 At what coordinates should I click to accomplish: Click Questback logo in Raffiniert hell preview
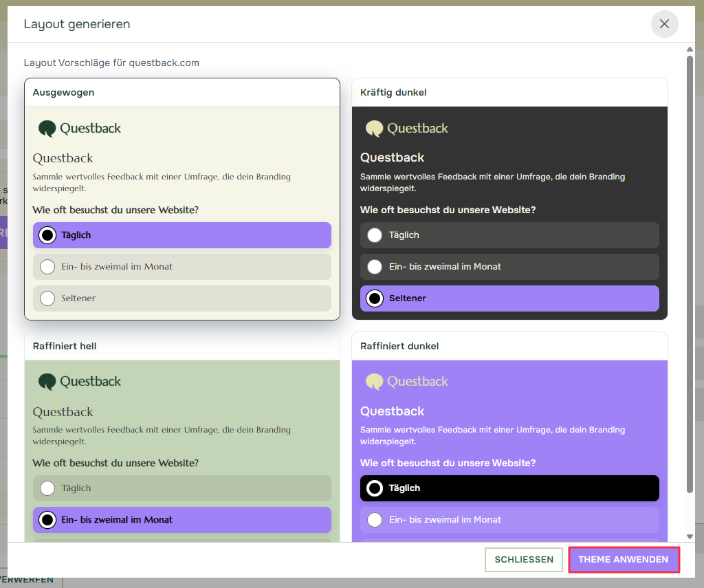pyautogui.click(x=80, y=382)
